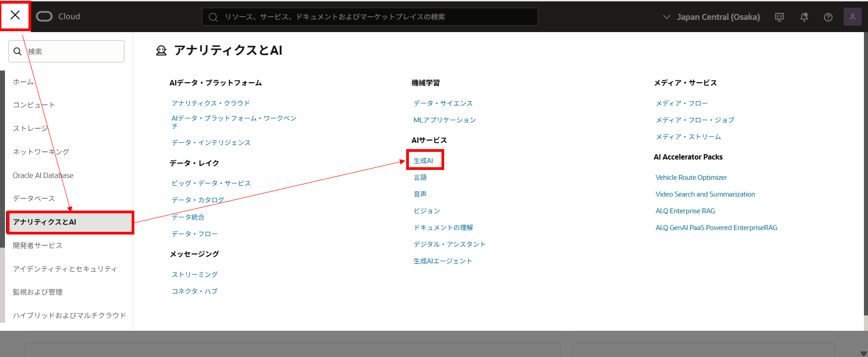Open the 生成AI link
Viewport: 868px width, 357px height.
[423, 160]
